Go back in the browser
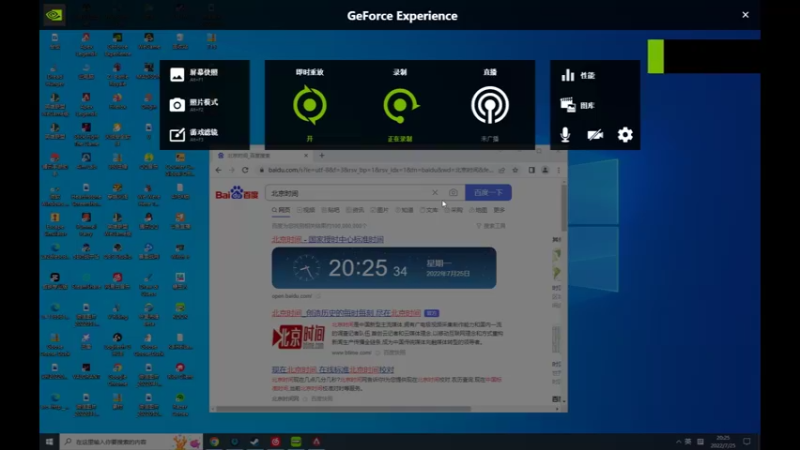Image resolution: width=800 pixels, height=450 pixels. point(218,170)
